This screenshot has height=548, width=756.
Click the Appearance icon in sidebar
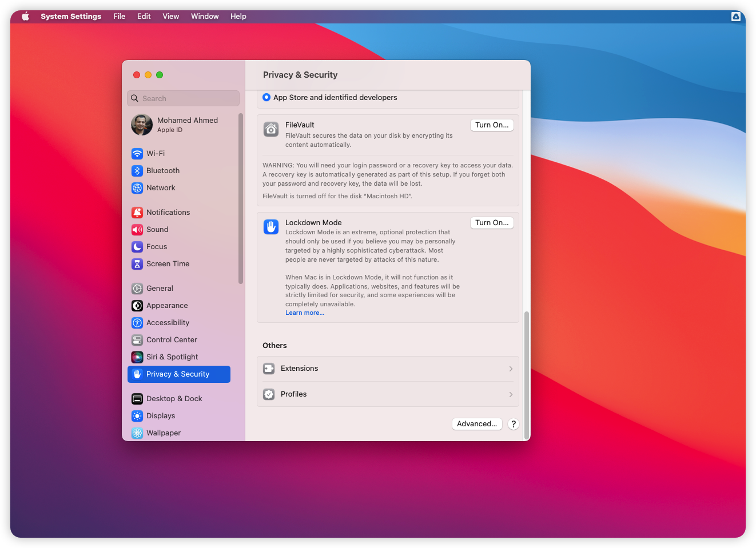click(x=137, y=306)
